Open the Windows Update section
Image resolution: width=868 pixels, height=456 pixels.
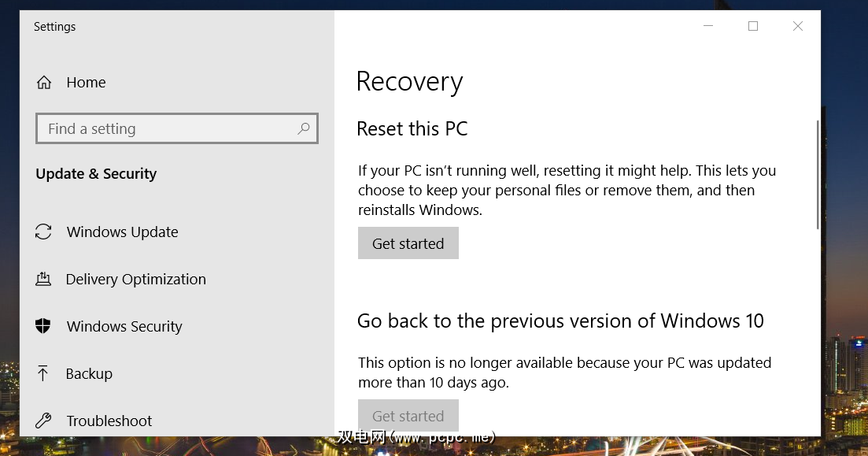pyautogui.click(x=122, y=232)
